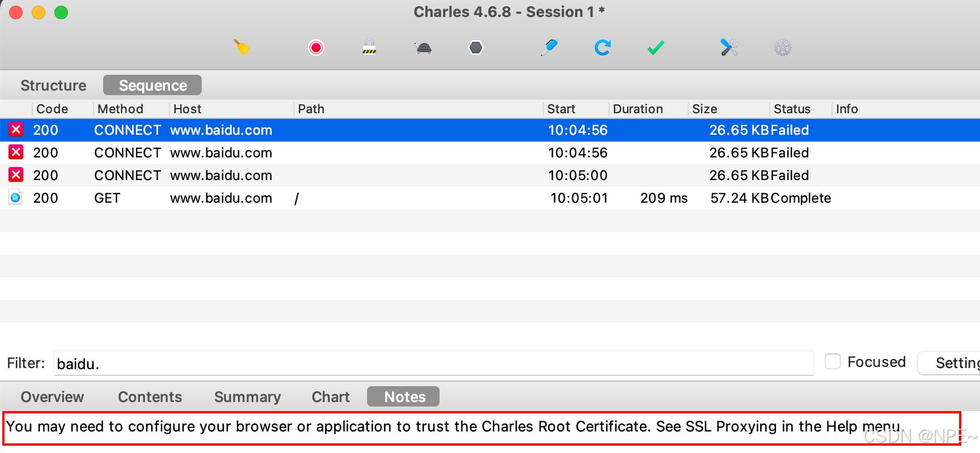Toggle breakpoints with the hexagon icon
Screen dimensions: 980x453
point(476,48)
